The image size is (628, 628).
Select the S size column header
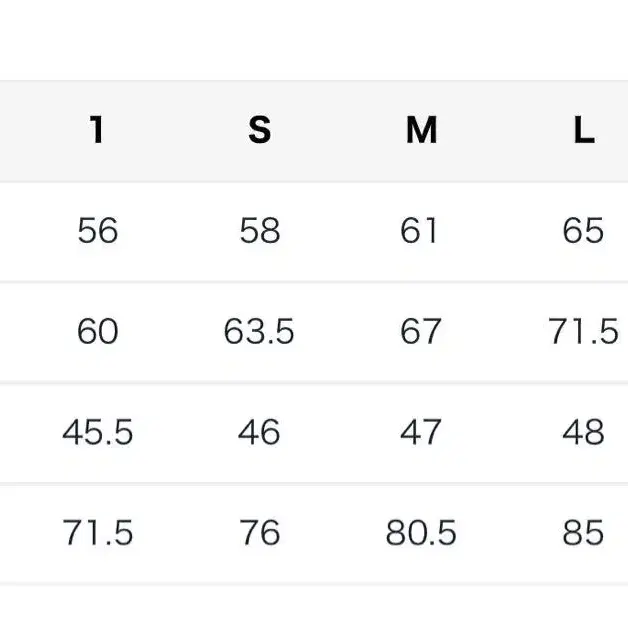click(x=260, y=129)
